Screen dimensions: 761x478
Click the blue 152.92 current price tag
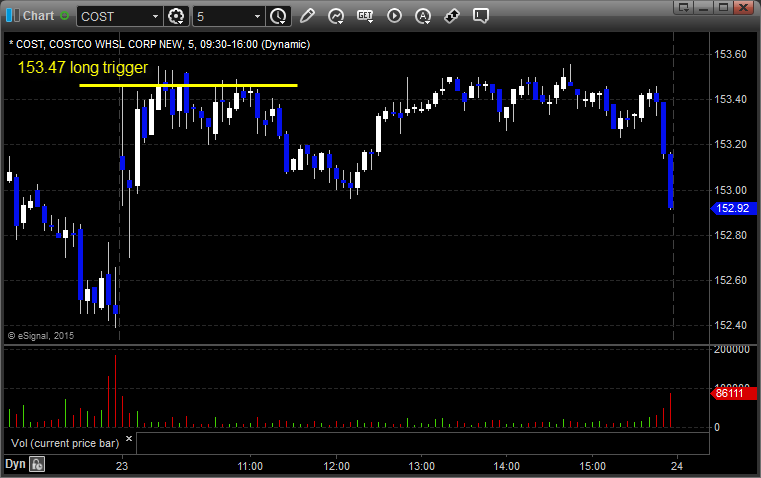pos(733,208)
